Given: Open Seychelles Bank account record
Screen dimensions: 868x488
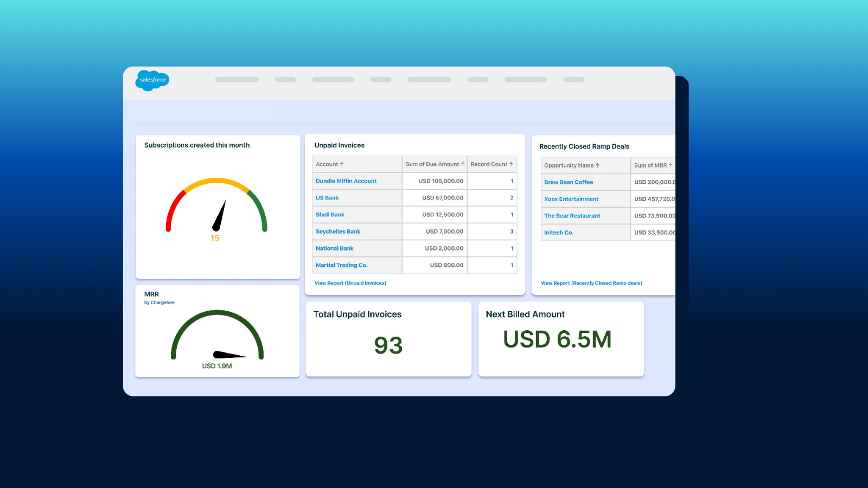Looking at the screenshot, I should [x=338, y=232].
